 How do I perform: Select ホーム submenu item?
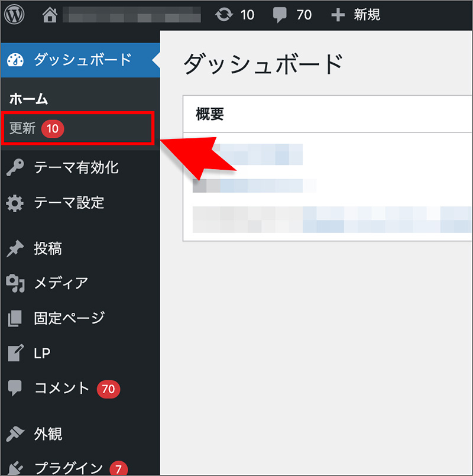click(28, 99)
